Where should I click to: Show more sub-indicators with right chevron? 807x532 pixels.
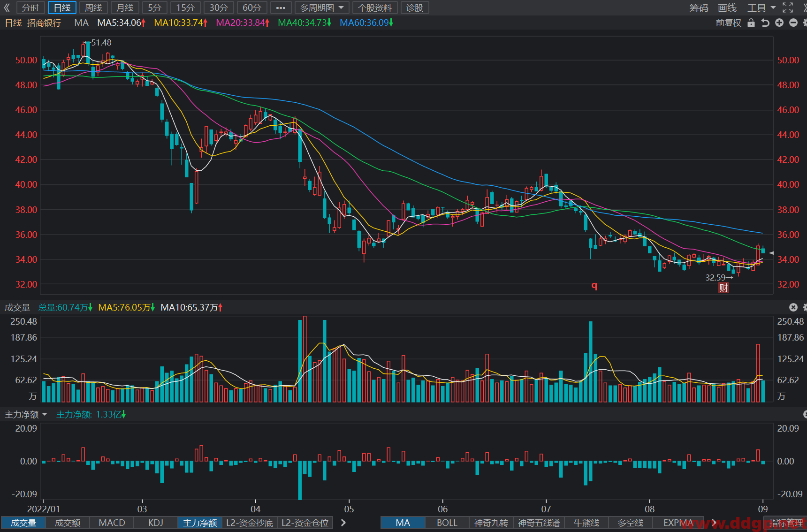coord(343,523)
